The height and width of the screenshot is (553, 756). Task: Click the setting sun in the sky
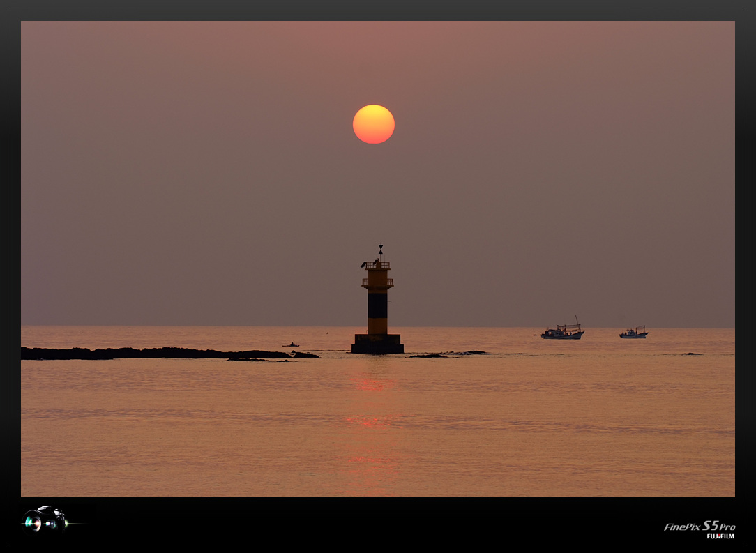pyautogui.click(x=373, y=124)
